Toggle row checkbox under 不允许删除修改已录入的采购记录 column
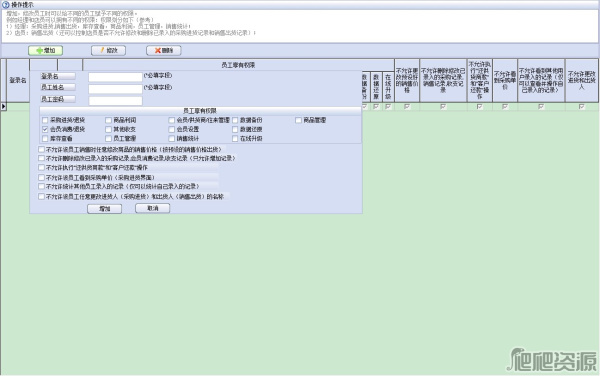Viewport: 600px width, 376px height. tap(443, 107)
